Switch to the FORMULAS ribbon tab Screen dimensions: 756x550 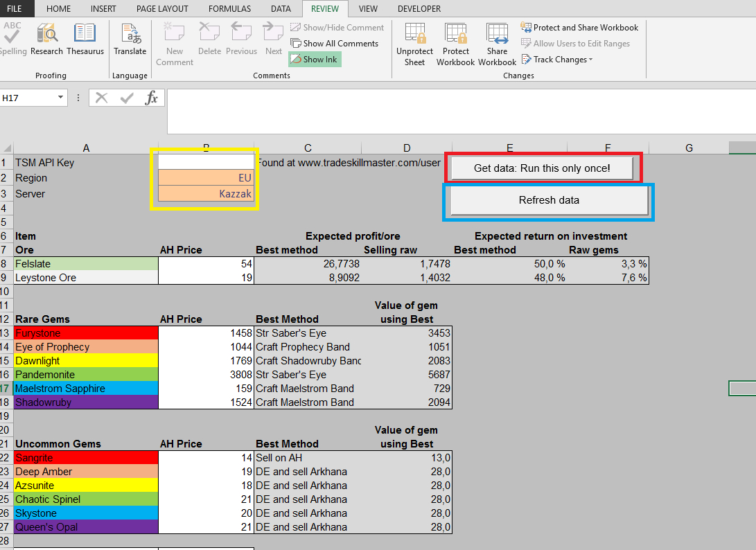pyautogui.click(x=229, y=9)
